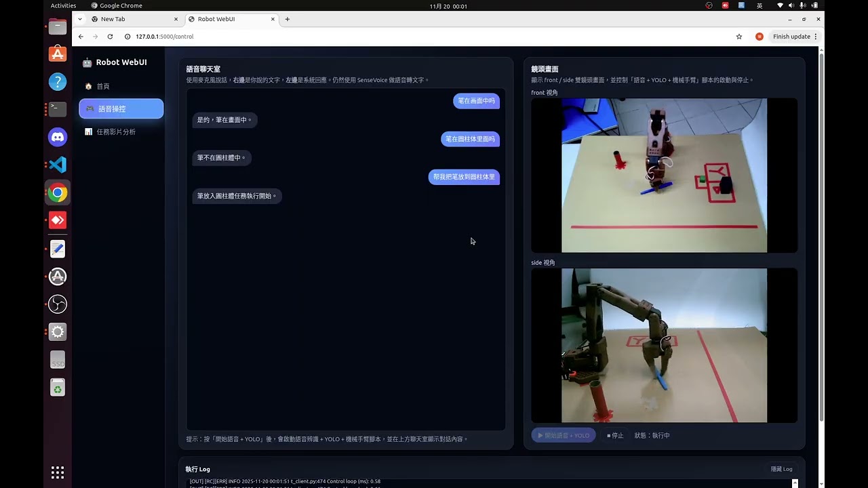The width and height of the screenshot is (868, 488).
Task: Open 任務影片分析 in the sidebar
Action: [121, 131]
